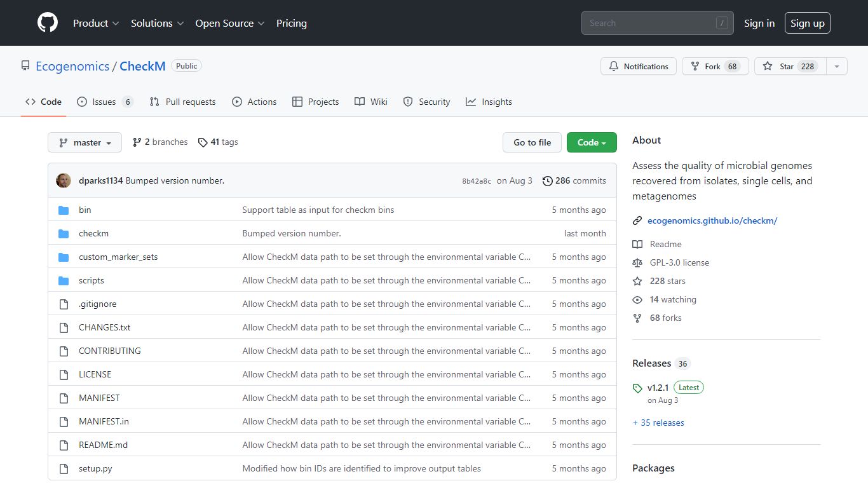Open commit hash 8b42a8c
Image resolution: width=868 pixels, height=488 pixels.
pos(477,181)
